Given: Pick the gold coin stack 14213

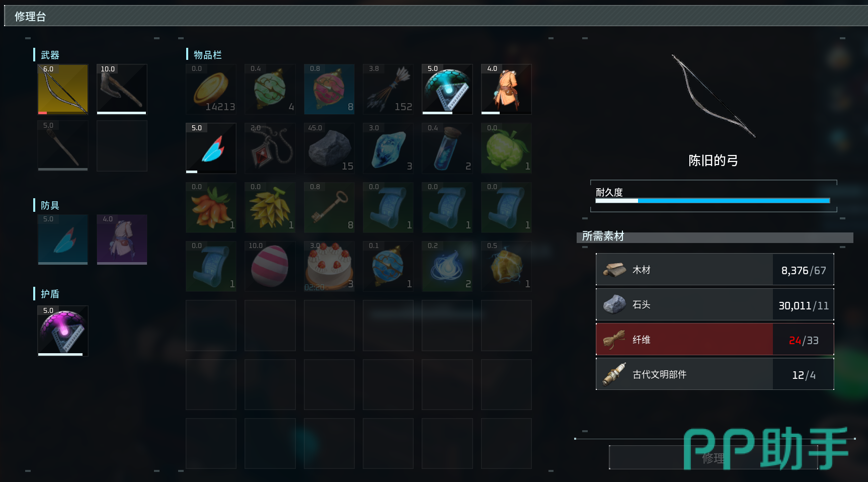Looking at the screenshot, I should point(211,89).
